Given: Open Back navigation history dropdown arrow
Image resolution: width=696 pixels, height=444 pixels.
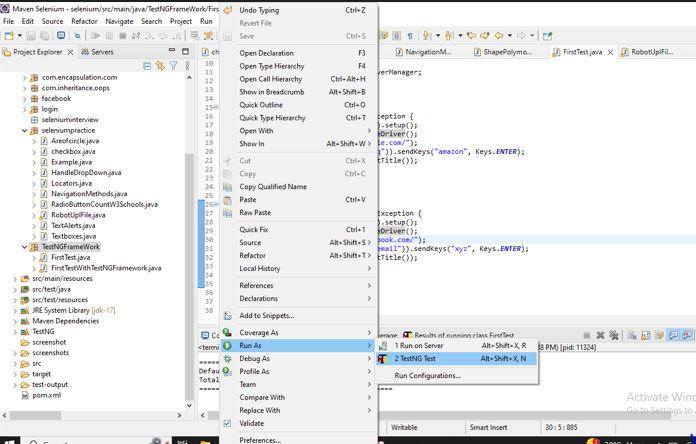Looking at the screenshot, I should 510,36.
